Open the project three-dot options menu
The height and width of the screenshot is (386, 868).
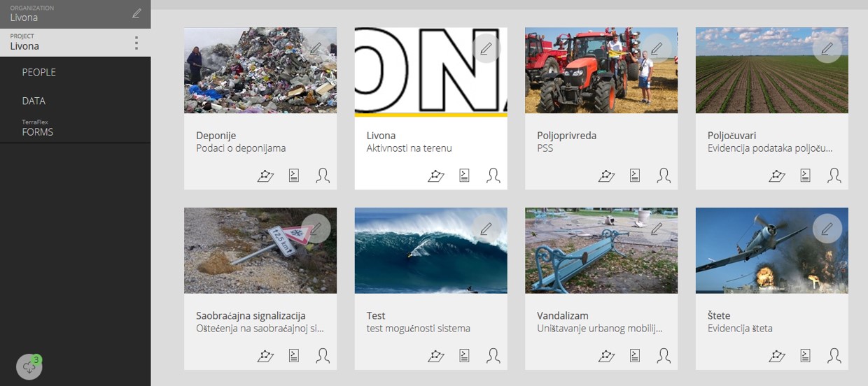point(136,43)
